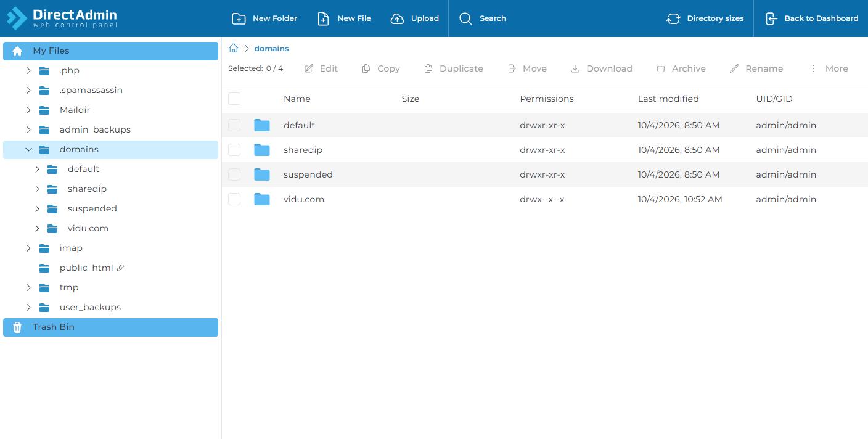Select imap in the folder tree
The image size is (868, 439).
[71, 248]
